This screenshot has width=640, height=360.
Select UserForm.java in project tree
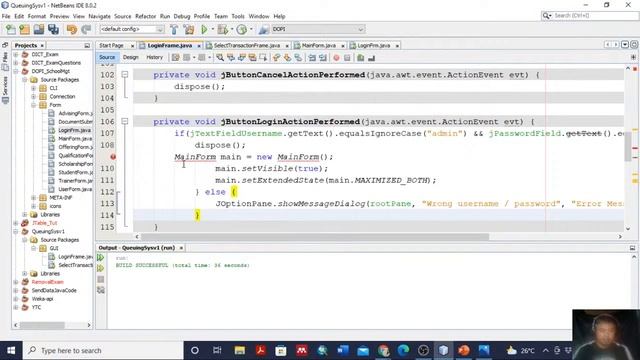tap(75, 189)
